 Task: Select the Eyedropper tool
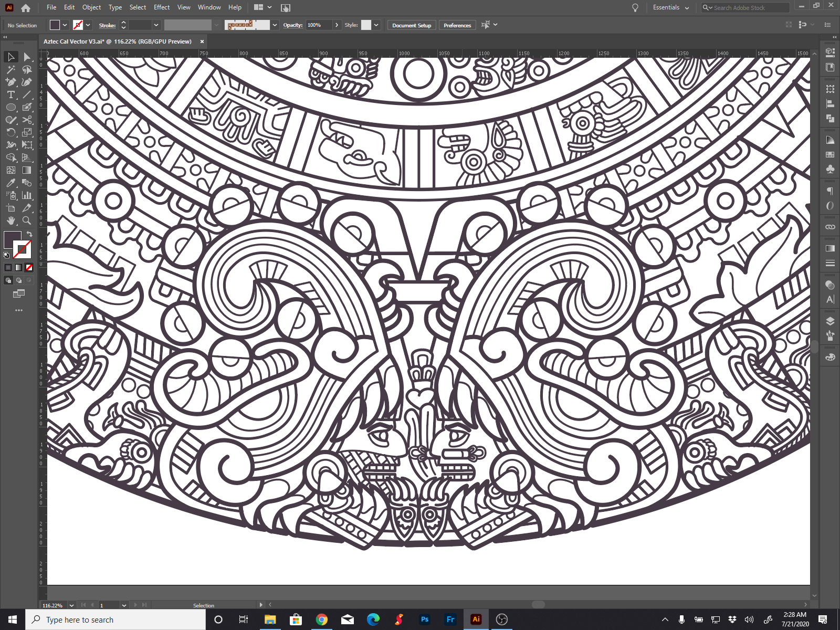tap(11, 183)
